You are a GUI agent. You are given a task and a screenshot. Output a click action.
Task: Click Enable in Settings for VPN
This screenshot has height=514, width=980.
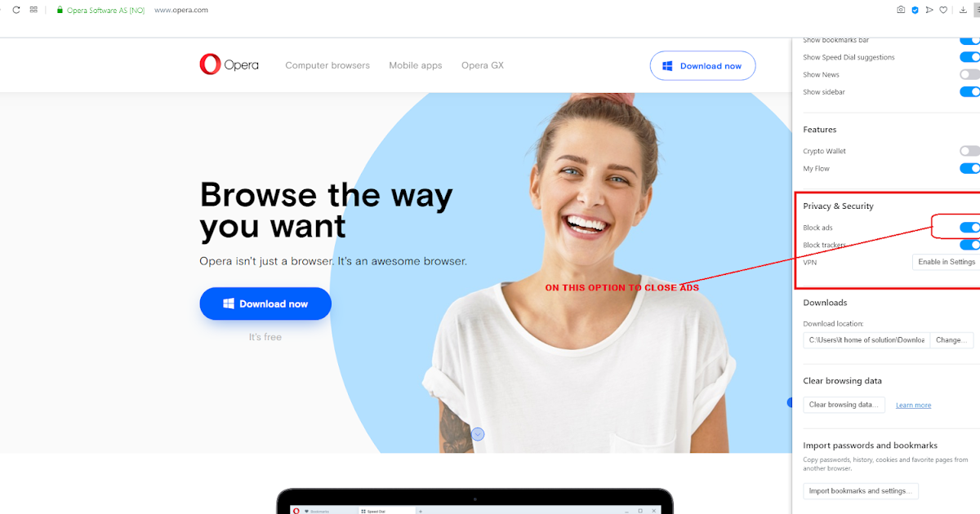[947, 262]
